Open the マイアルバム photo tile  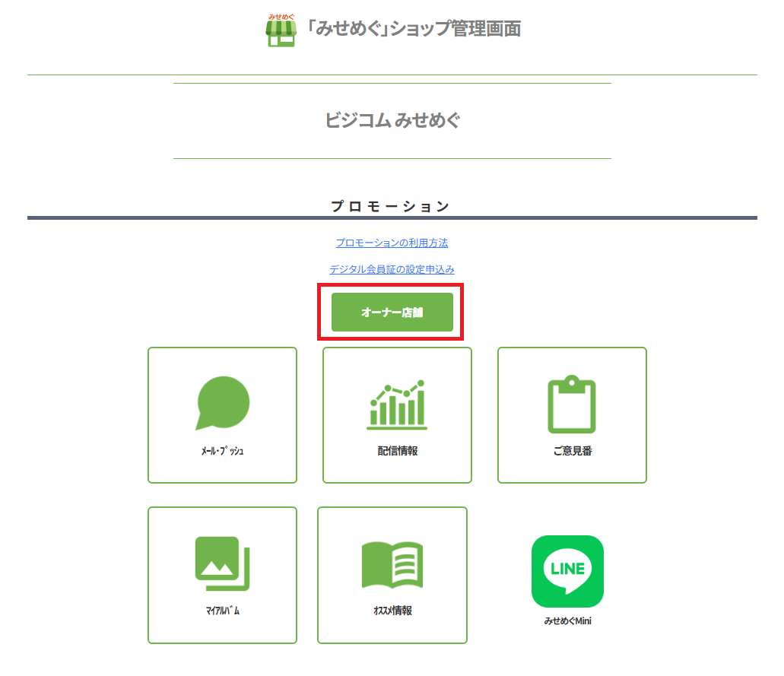[x=223, y=575]
